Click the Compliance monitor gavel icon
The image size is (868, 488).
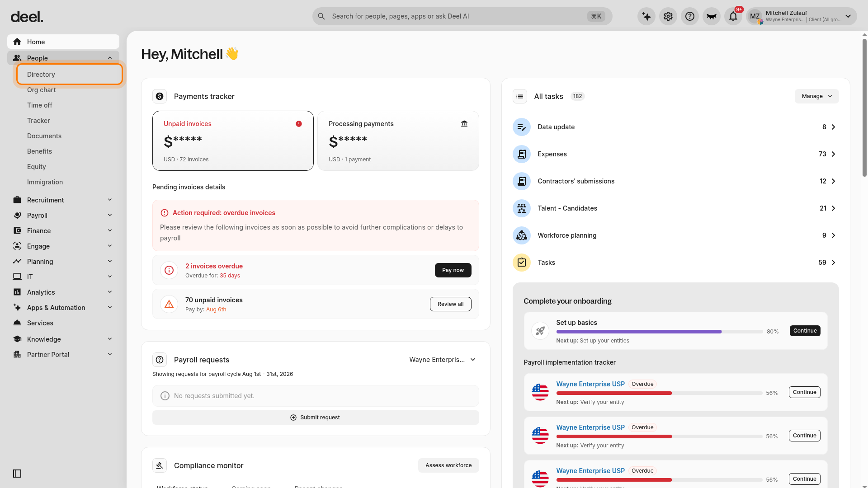tap(160, 465)
